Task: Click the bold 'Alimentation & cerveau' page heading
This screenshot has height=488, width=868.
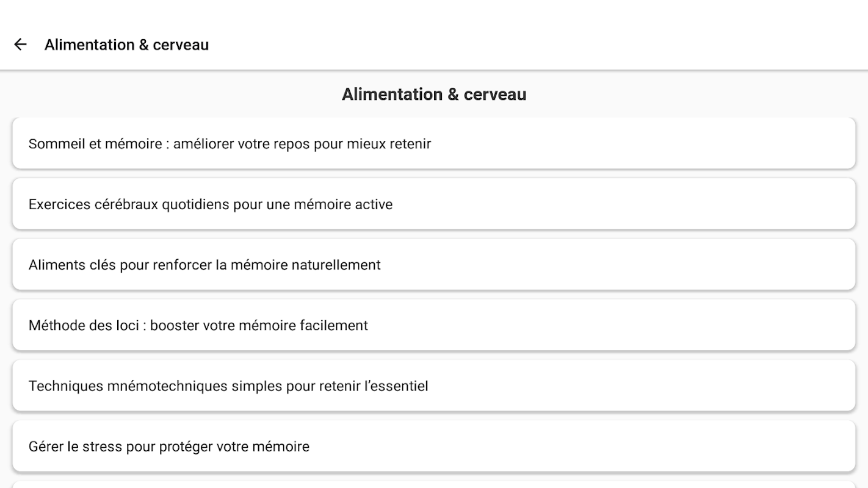Action: pos(433,95)
